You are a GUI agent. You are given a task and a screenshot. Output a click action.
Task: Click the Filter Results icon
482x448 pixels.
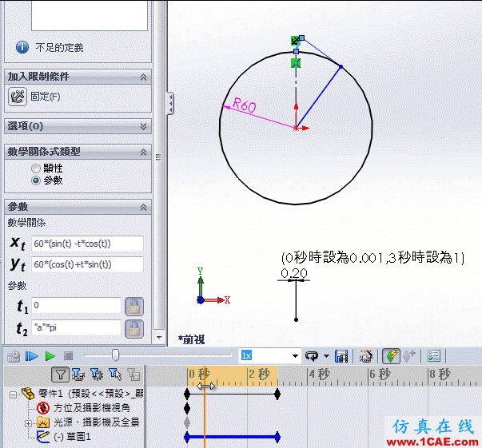click(x=134, y=375)
